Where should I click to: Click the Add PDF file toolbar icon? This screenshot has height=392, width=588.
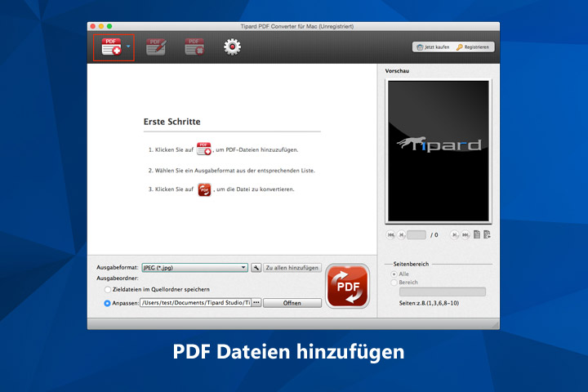click(111, 47)
